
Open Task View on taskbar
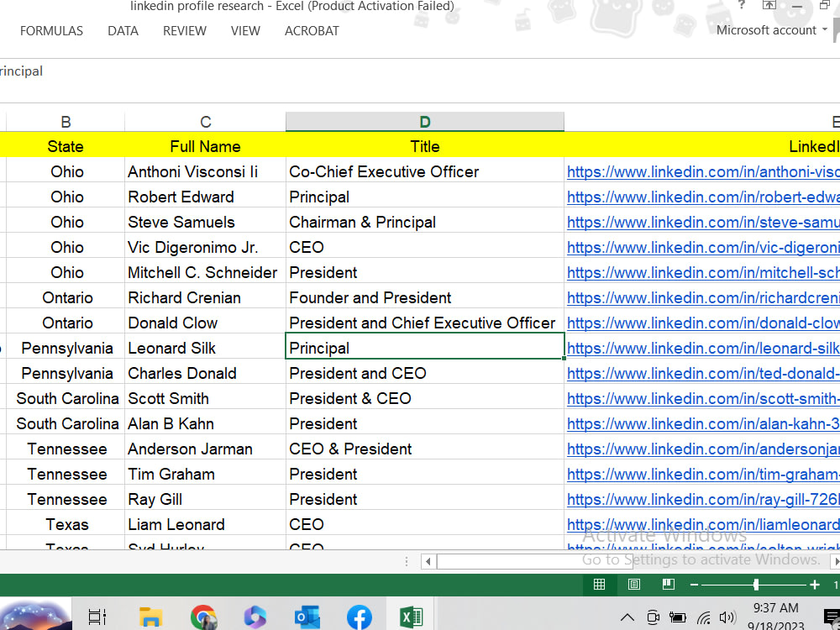coord(97,617)
